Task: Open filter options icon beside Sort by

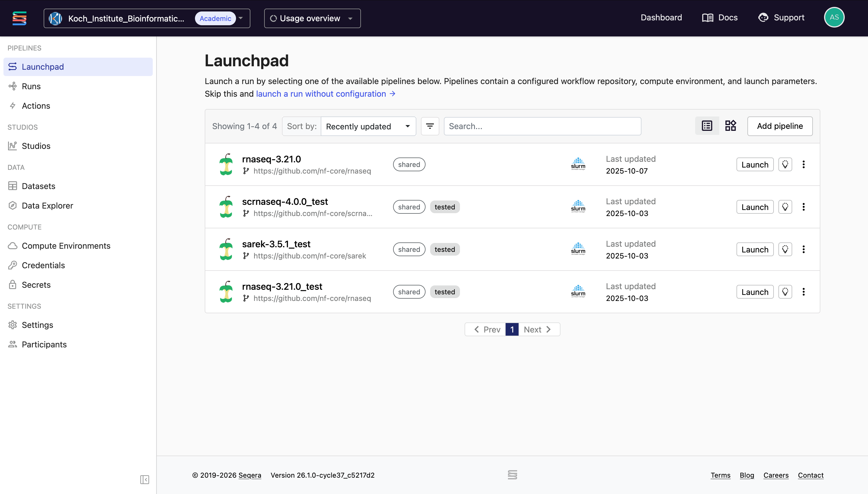Action: 430,126
